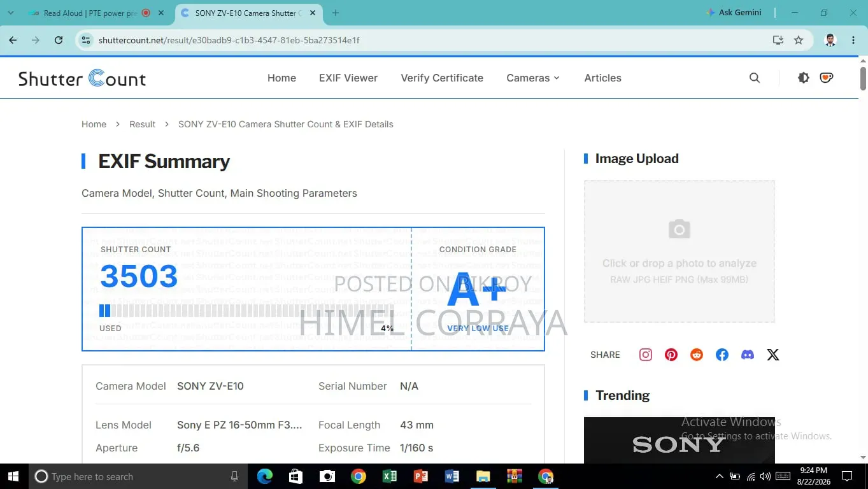Share on Pinterest
The width and height of the screenshot is (868, 489).
click(671, 355)
